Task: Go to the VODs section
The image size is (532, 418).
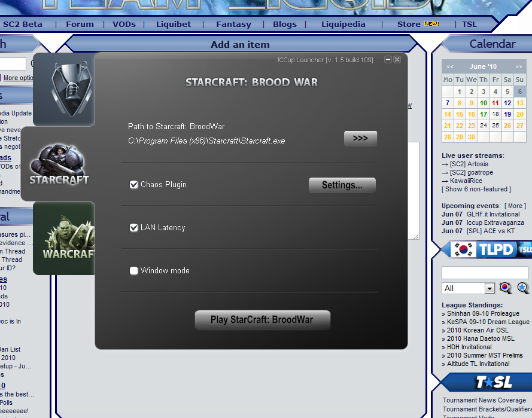Action: pos(124,25)
